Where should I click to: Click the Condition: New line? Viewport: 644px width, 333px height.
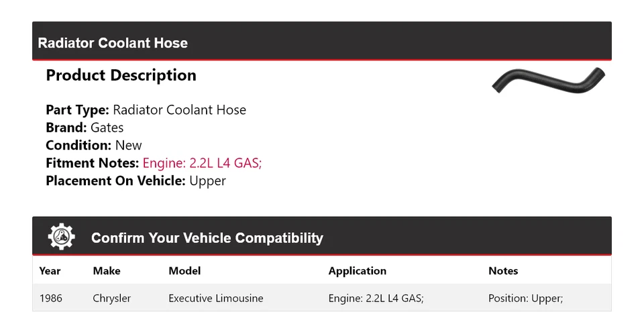[94, 145]
